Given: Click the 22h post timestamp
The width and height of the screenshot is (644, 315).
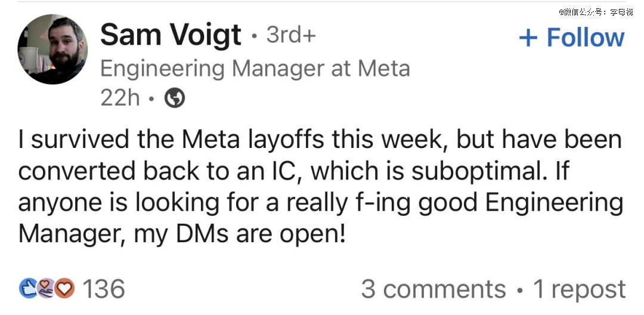Looking at the screenshot, I should tap(120, 98).
